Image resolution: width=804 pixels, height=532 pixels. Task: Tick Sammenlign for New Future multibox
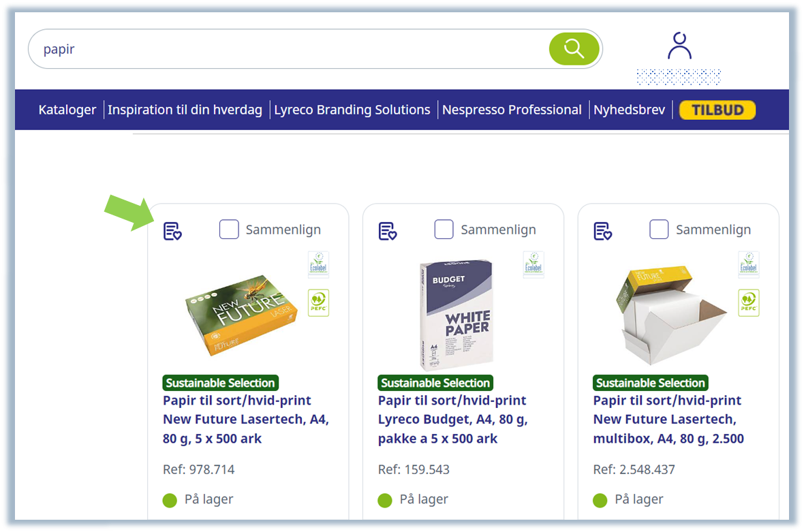coord(659,229)
